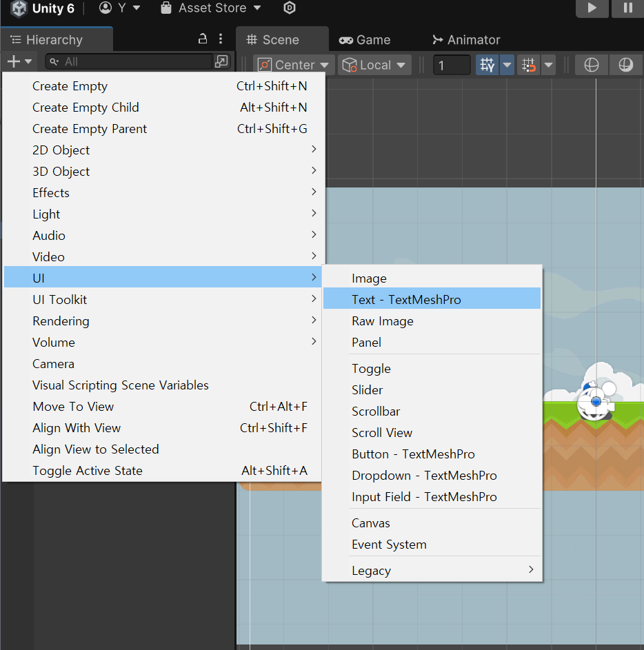This screenshot has height=650, width=644.
Task: Create a UI Toggle
Action: click(x=432, y=369)
